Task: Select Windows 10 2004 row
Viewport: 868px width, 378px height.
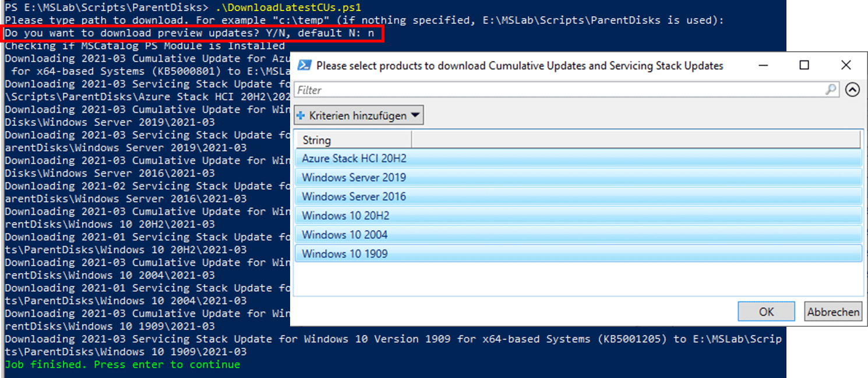Action: click(578, 235)
